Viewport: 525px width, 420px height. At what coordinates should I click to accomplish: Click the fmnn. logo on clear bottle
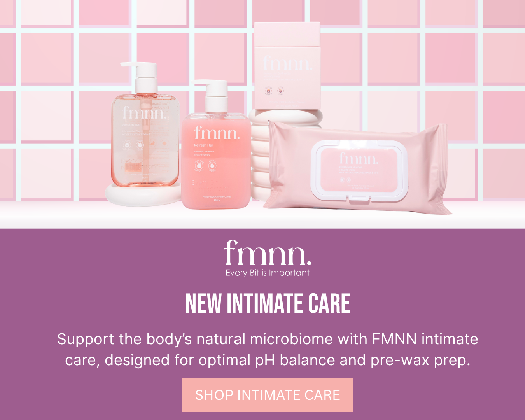pos(145,112)
